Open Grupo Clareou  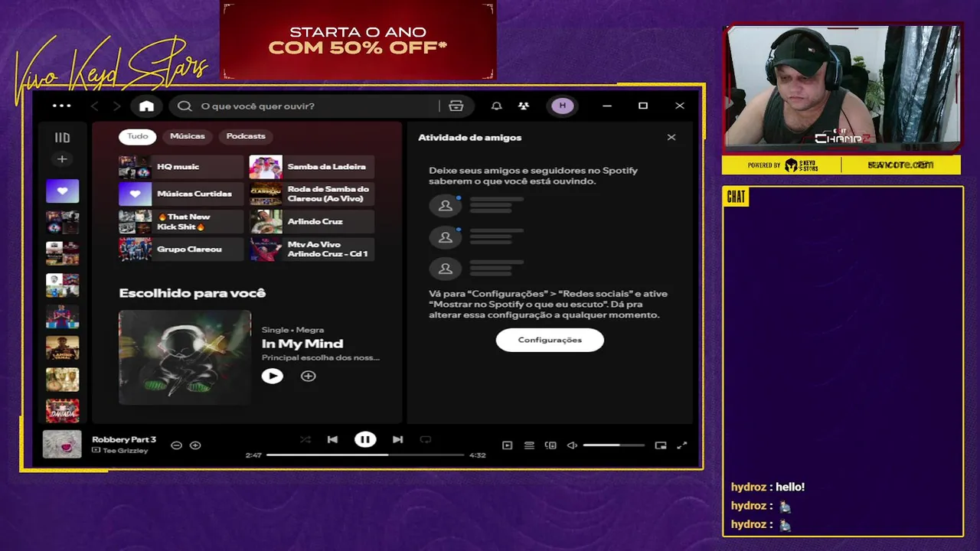coord(181,249)
